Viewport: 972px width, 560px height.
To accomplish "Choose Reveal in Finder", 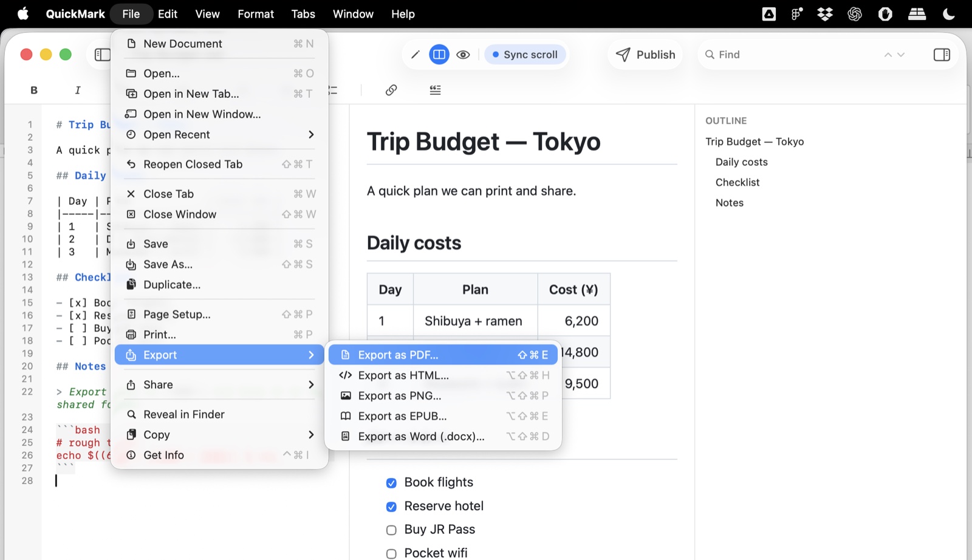I will 219,414.
